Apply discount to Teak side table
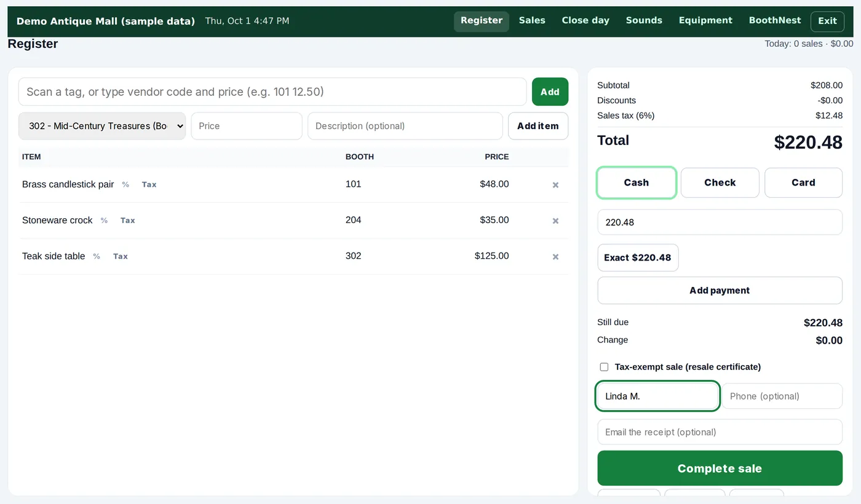 97,256
